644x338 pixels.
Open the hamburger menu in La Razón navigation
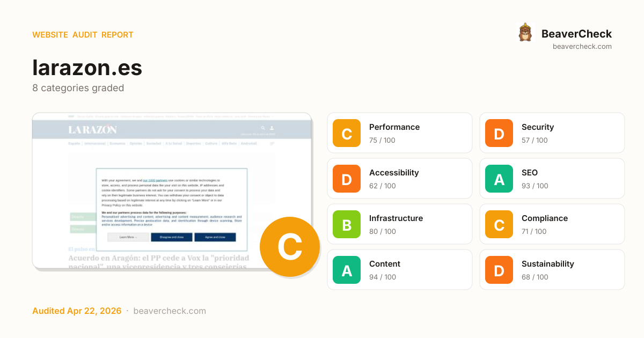click(272, 144)
